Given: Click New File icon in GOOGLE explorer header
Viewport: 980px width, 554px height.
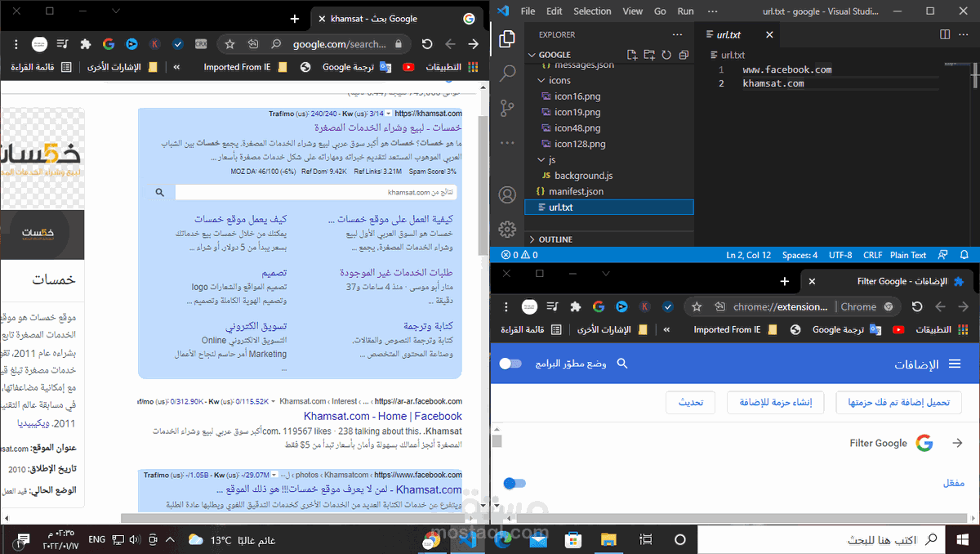Looking at the screenshot, I should pos(633,55).
